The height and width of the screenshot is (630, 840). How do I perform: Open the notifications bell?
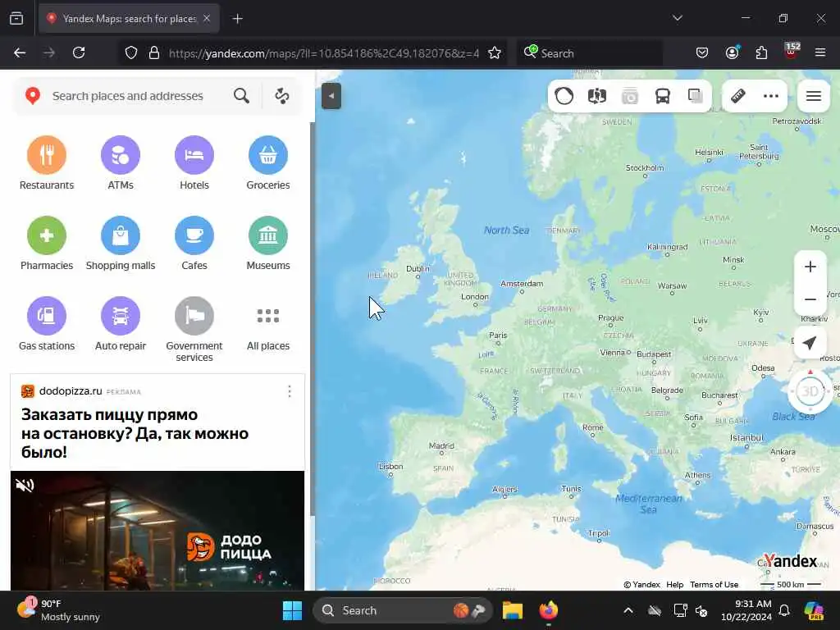click(784, 610)
